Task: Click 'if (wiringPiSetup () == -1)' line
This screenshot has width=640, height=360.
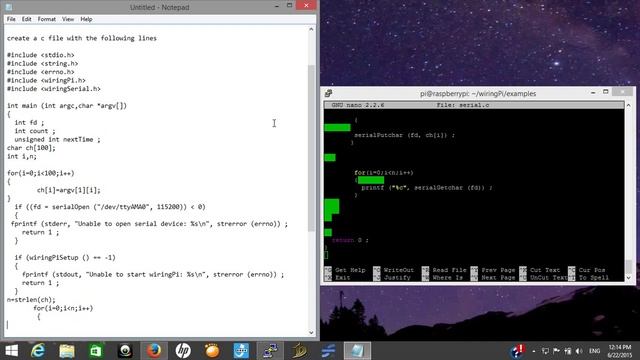Action: (65, 258)
